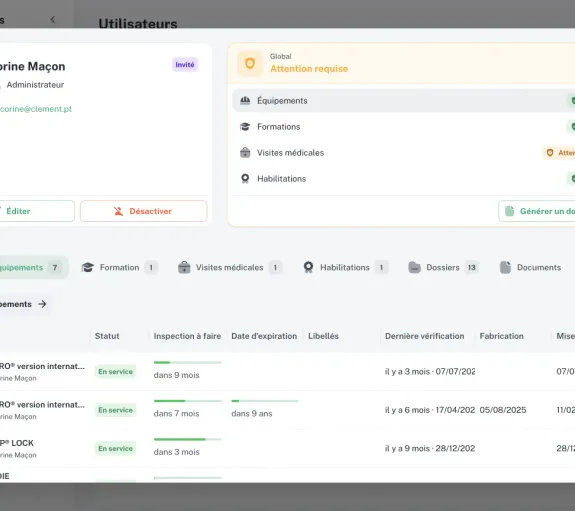Click the Désactiver button

pyautogui.click(x=144, y=211)
